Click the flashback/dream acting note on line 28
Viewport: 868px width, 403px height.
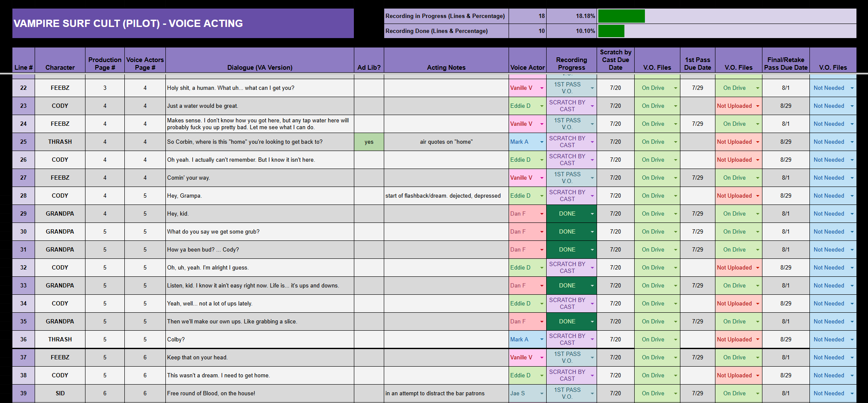[x=446, y=196]
